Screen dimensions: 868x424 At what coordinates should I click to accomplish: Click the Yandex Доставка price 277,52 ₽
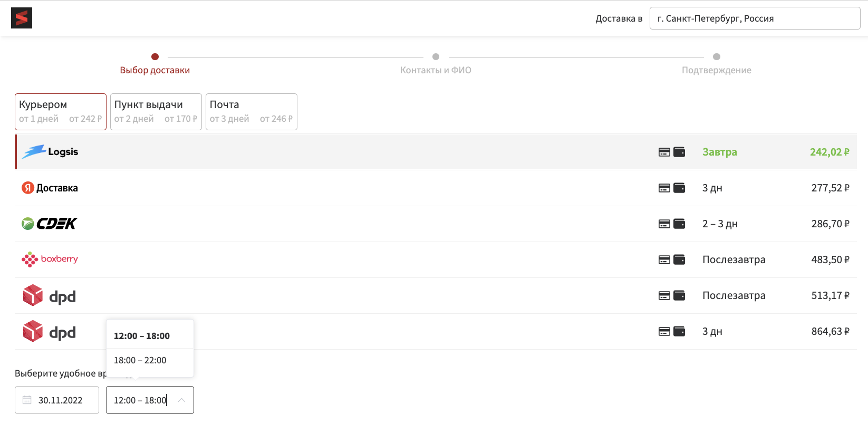(x=831, y=188)
